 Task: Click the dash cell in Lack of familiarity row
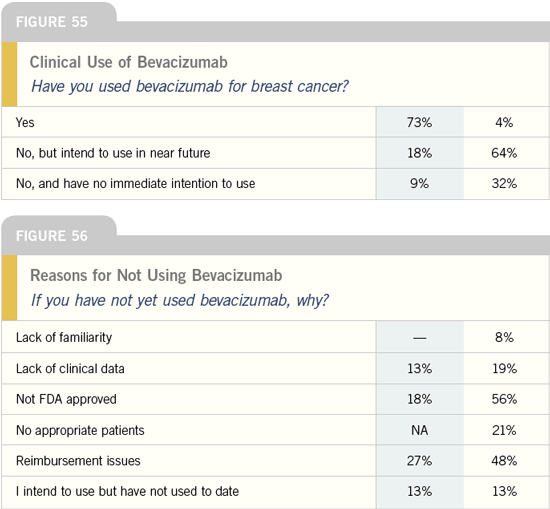(x=420, y=338)
